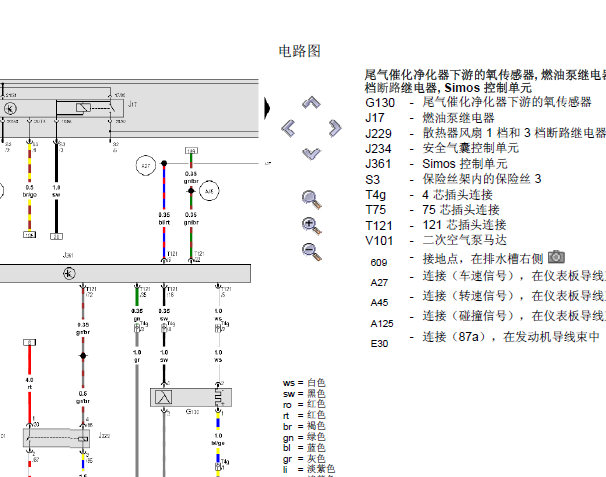The image size is (606, 477).
Task: Click the G130 sensor box in diagram
Action: click(191, 397)
